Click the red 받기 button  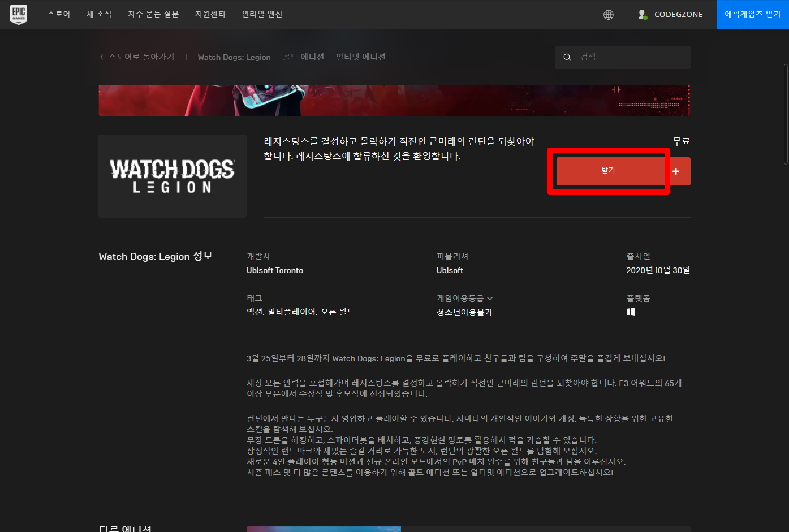click(x=608, y=171)
